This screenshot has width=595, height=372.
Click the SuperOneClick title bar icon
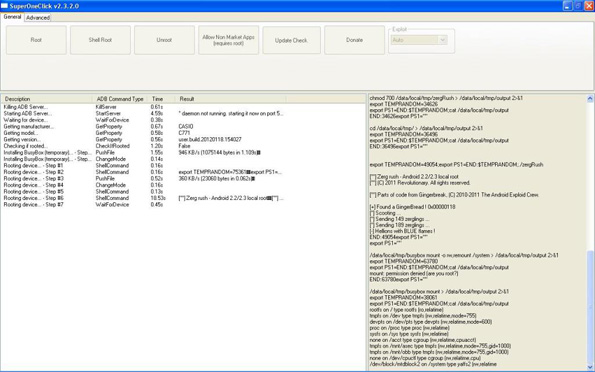click(4, 6)
